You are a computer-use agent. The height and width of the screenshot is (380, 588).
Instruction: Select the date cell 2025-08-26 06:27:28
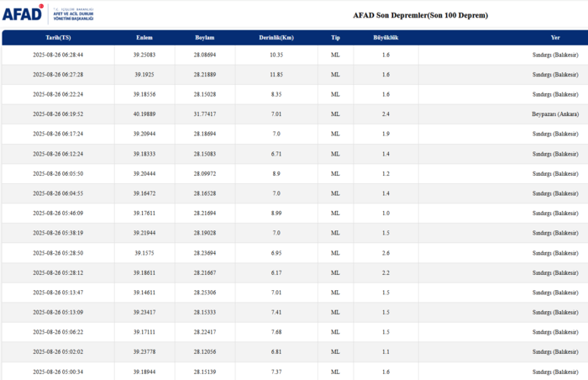[x=58, y=75]
